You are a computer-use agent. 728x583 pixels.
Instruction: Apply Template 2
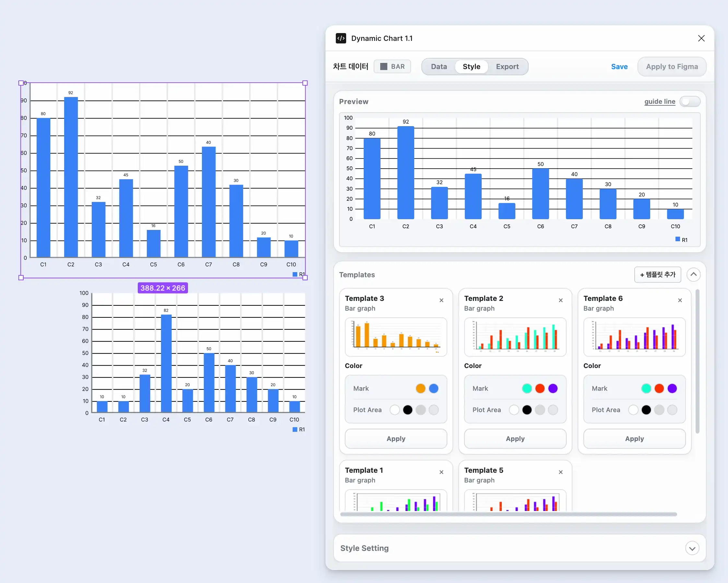click(x=515, y=439)
